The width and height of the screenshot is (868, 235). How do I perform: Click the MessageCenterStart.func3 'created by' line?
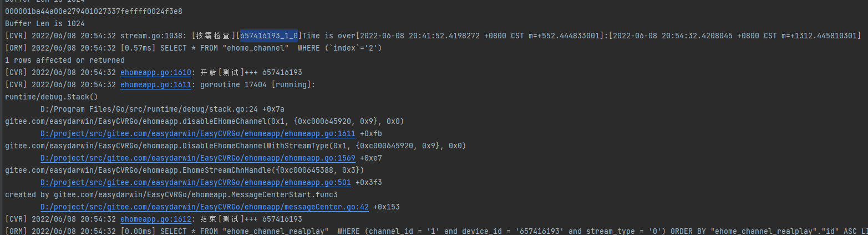tap(171, 194)
